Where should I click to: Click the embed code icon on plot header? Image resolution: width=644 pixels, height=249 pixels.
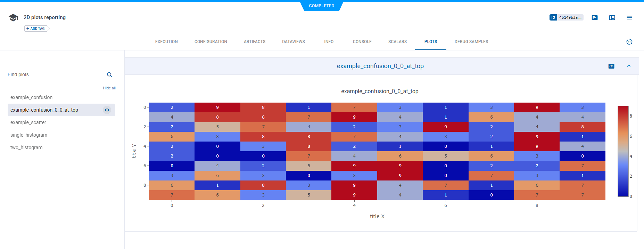click(611, 66)
